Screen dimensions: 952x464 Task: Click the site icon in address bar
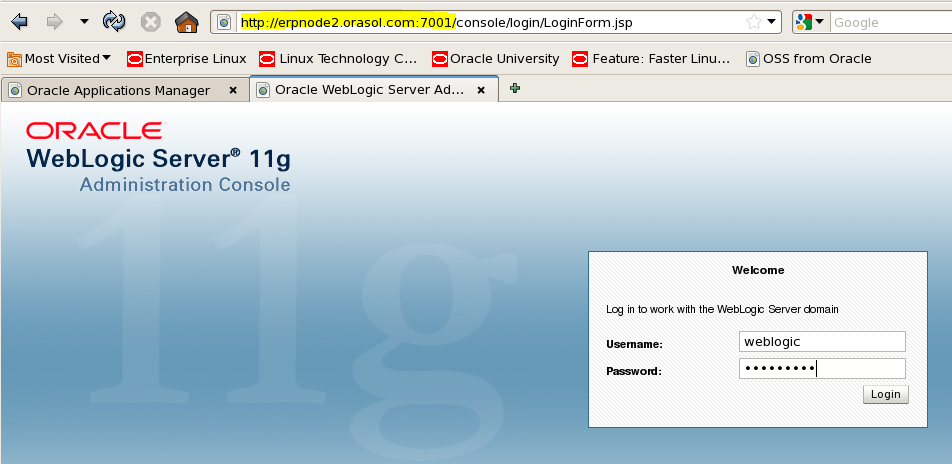pyautogui.click(x=225, y=22)
